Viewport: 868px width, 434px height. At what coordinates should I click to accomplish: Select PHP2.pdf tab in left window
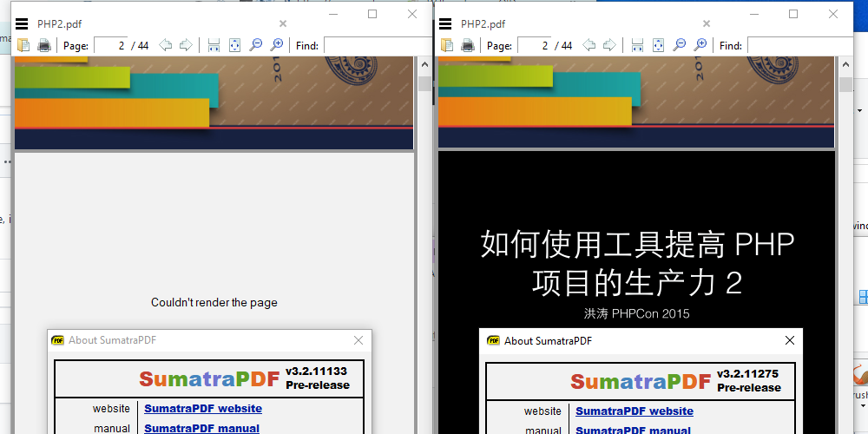60,23
